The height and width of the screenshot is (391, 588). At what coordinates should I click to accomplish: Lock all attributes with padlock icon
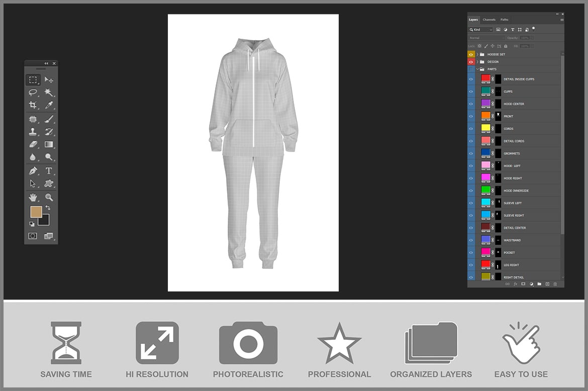click(506, 46)
